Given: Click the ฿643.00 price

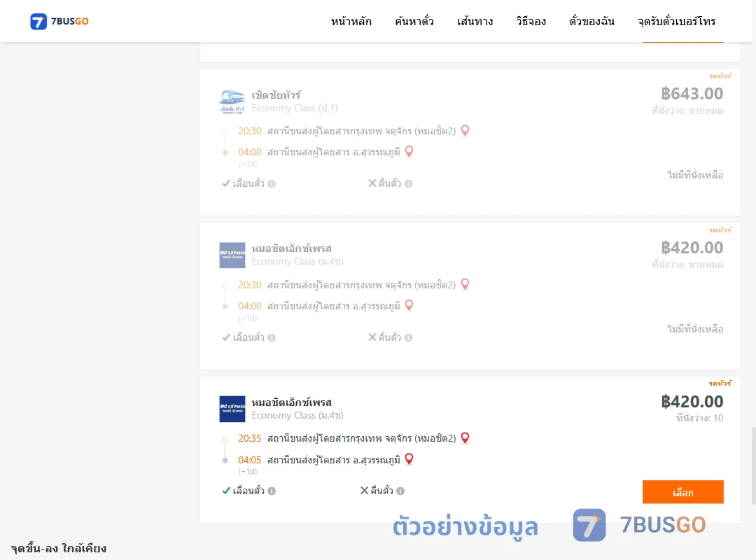Looking at the screenshot, I should [x=692, y=94].
